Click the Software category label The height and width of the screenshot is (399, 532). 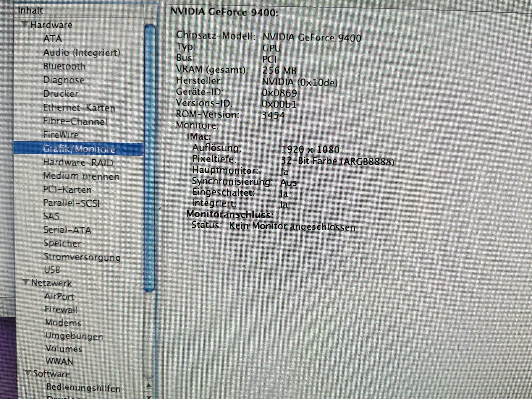tap(51, 374)
